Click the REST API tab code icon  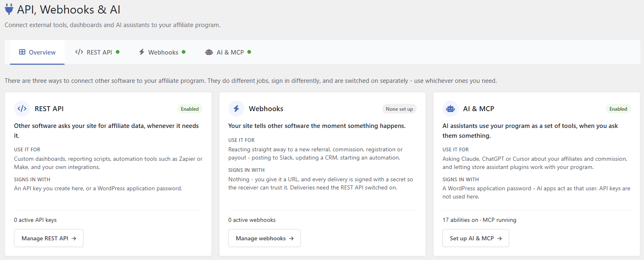[x=79, y=52]
